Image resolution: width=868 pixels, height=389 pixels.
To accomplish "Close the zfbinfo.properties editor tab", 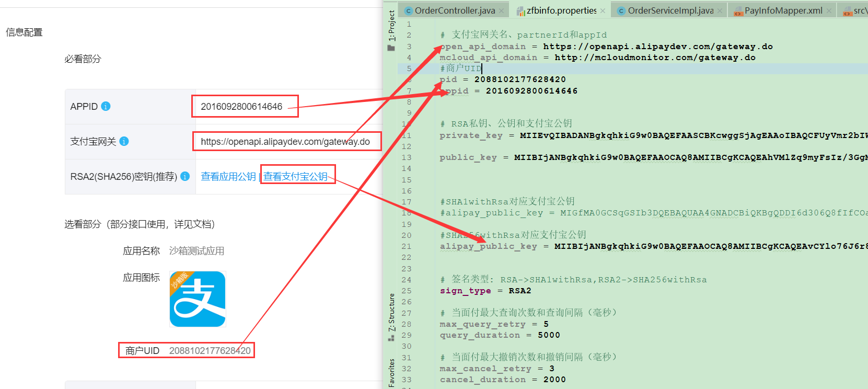I will pos(603,11).
